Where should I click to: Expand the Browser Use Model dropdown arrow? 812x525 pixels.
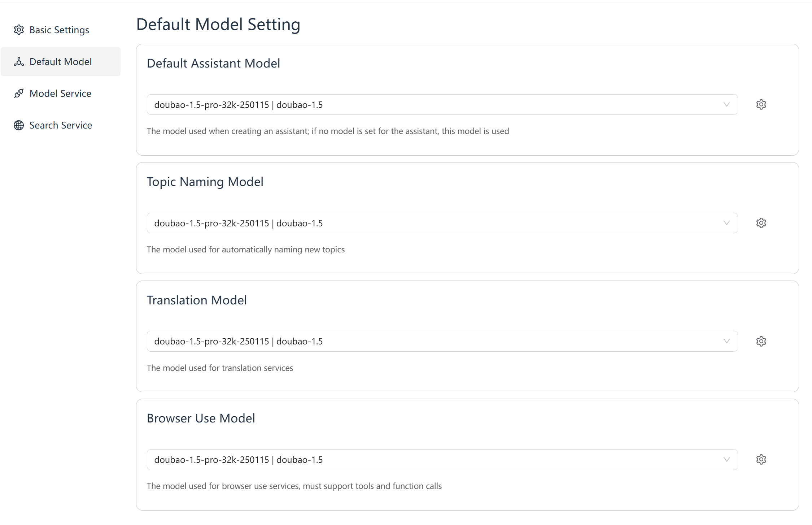tap(726, 460)
